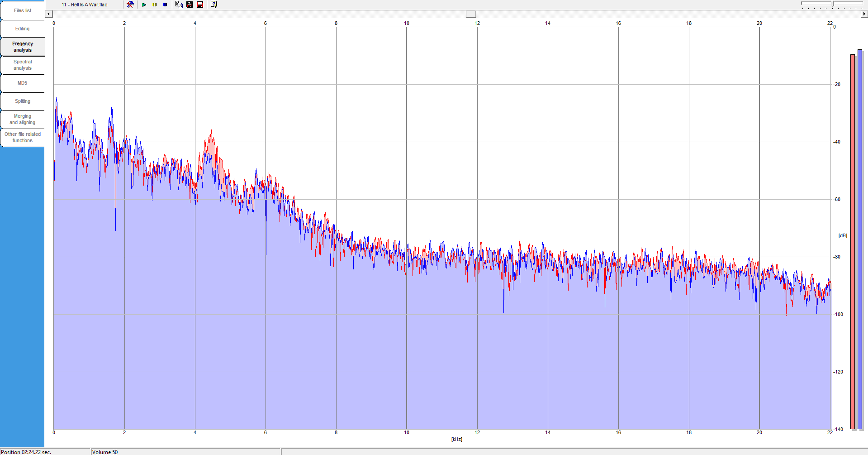
Task: Click the '[dB]' axis label on the right
Action: point(843,235)
